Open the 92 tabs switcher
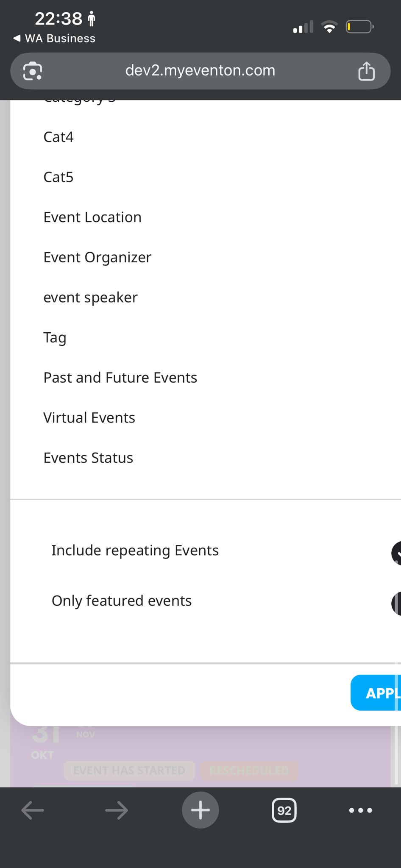This screenshot has width=401, height=868. 284,810
